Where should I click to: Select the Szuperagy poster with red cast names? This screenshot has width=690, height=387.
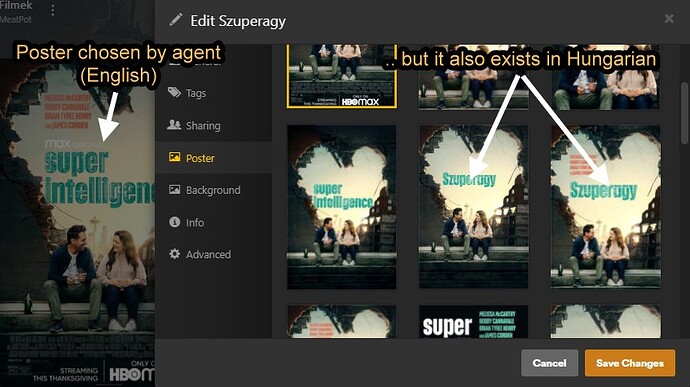coord(606,207)
